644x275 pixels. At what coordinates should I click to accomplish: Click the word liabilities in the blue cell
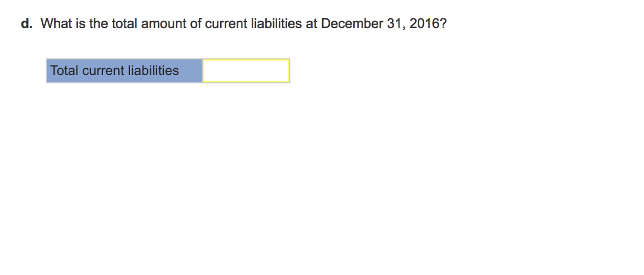(x=153, y=71)
